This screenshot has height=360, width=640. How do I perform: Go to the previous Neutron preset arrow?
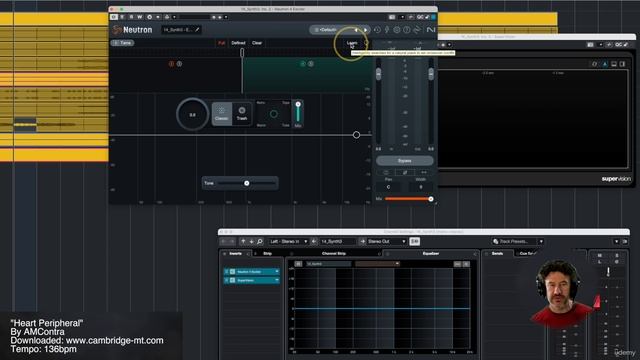[x=356, y=30]
